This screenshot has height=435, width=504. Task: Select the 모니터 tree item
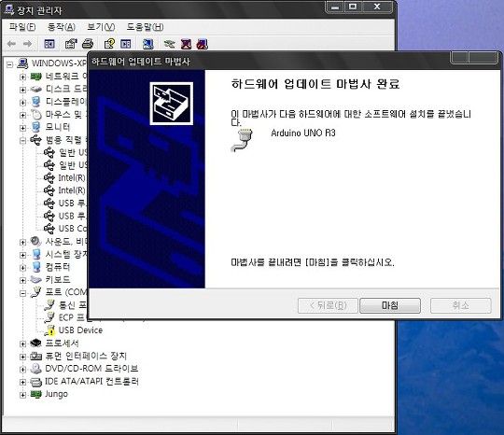click(x=58, y=127)
